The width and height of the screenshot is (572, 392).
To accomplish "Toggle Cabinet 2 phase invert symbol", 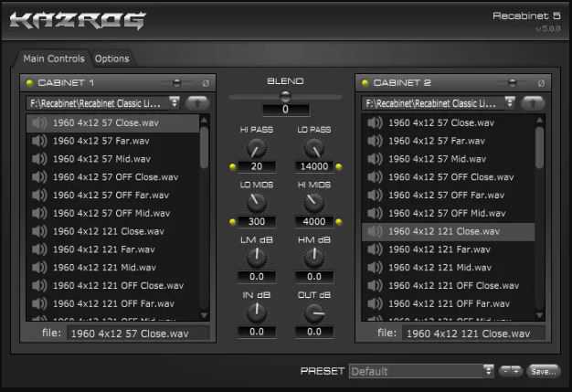I will [x=541, y=83].
